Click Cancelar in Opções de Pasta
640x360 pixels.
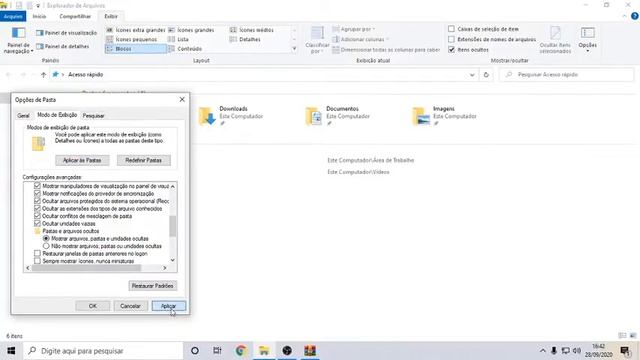coord(130,306)
